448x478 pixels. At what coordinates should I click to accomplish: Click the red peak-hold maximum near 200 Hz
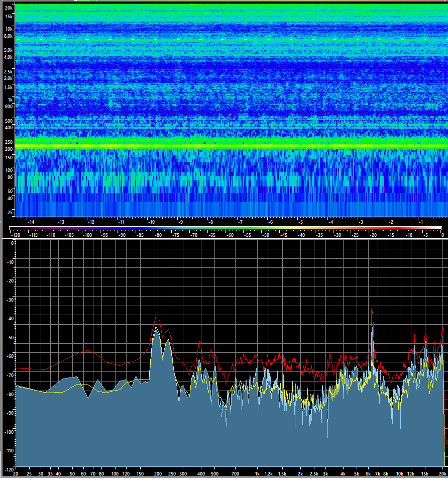click(157, 317)
